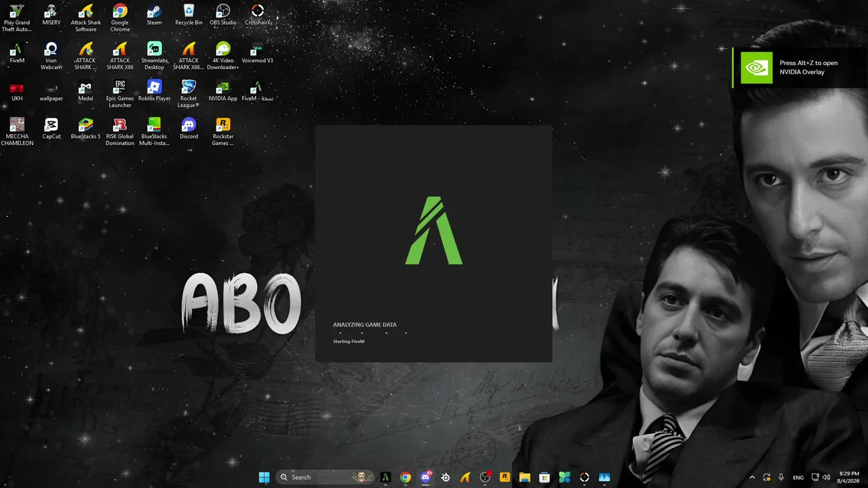Screen dimensions: 868x488
Task: Select the Recycle Bin icon
Action: click(x=189, y=15)
